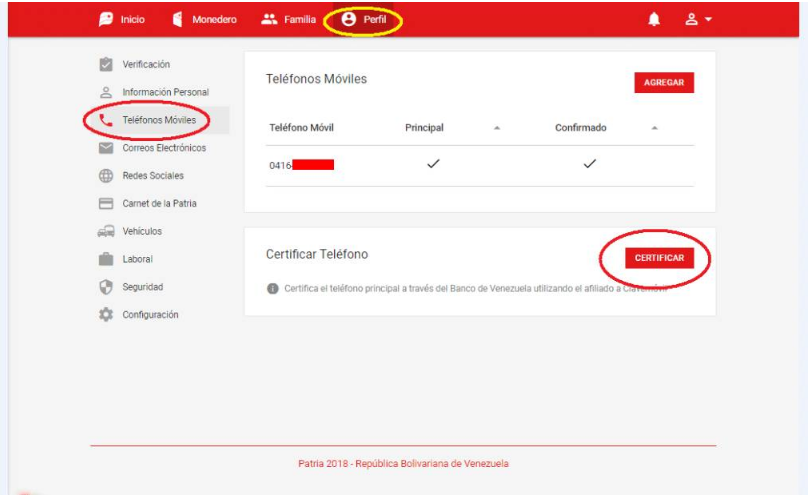Sort by the Confirmado column arrow
810x501 pixels.
coord(654,129)
